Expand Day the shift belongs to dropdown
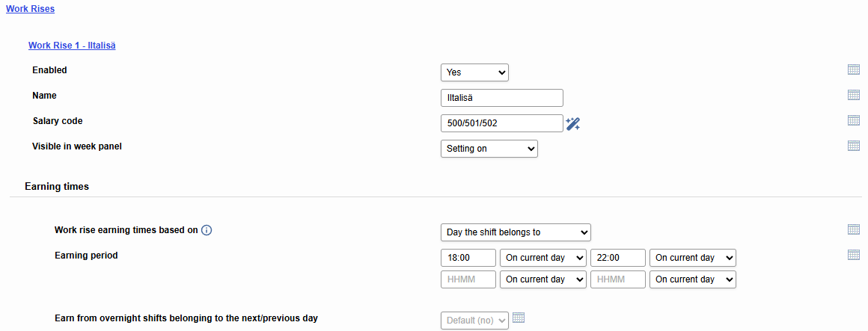868x331 pixels. (516, 232)
